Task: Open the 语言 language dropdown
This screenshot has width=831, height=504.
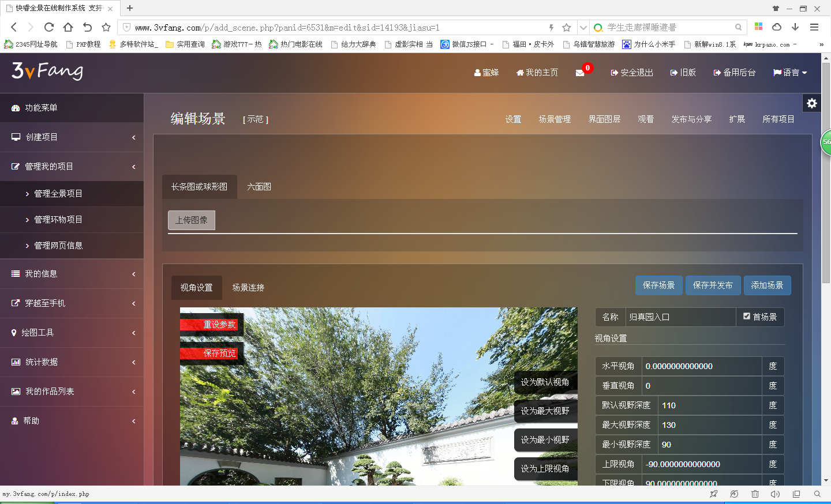Action: (x=790, y=73)
